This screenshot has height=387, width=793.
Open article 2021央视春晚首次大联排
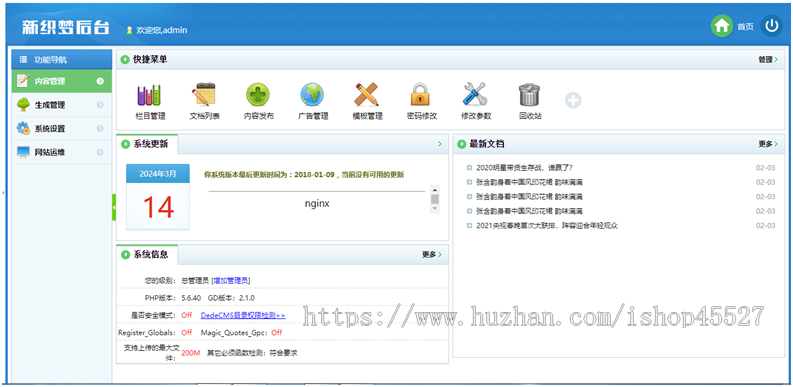coord(547,226)
